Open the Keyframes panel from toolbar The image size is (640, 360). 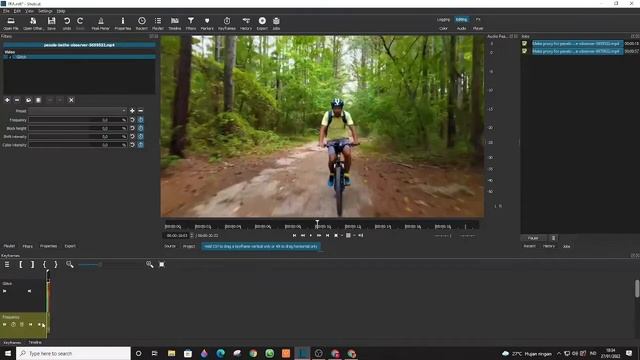pos(227,23)
